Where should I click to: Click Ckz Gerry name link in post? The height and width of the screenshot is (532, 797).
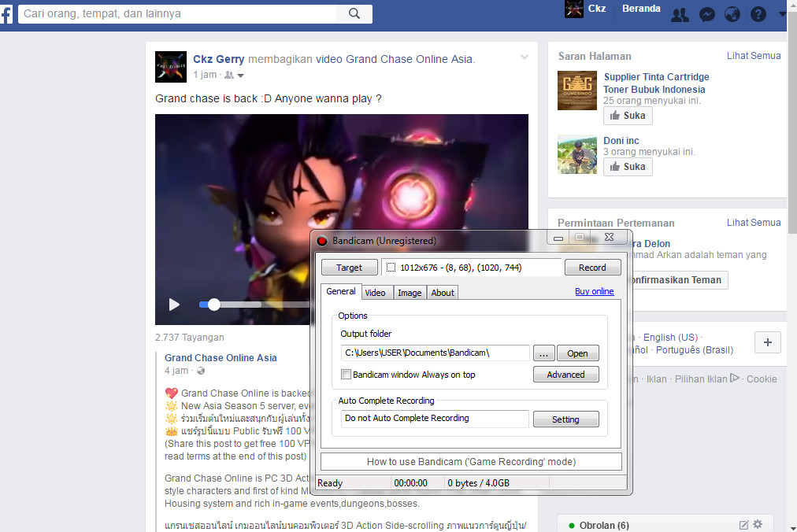tap(219, 59)
